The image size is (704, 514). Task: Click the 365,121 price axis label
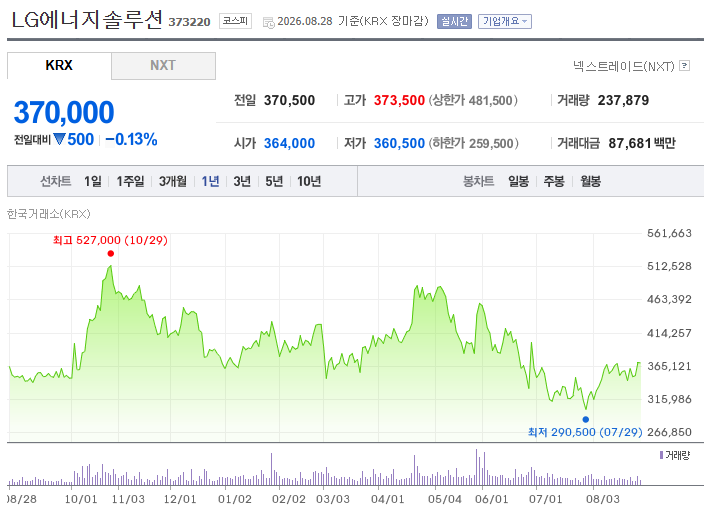click(669, 366)
